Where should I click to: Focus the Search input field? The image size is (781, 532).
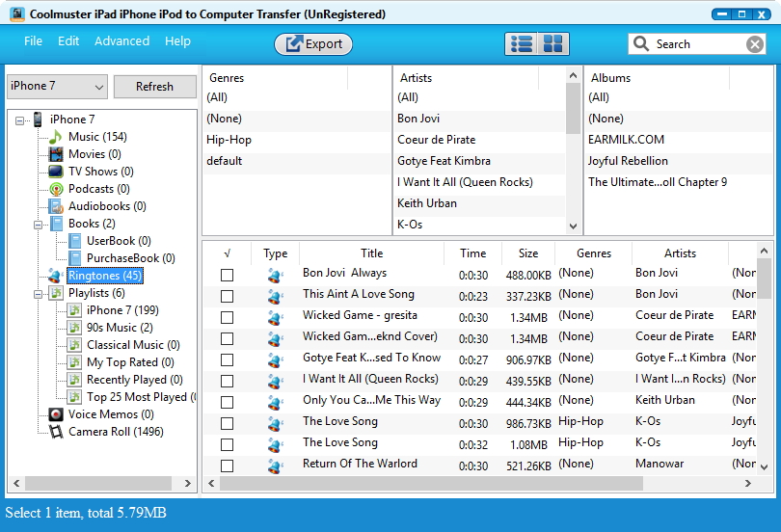(x=697, y=44)
